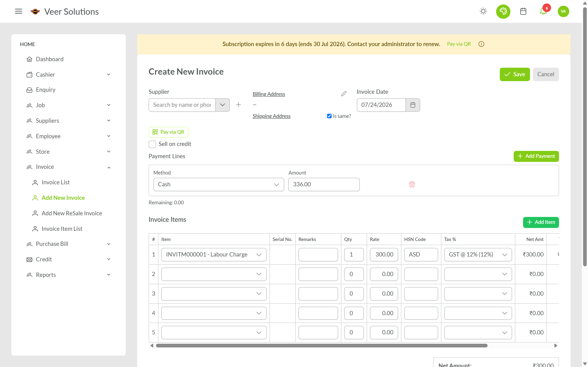Enable the Sell on credit checkbox
The image size is (588, 367).
click(152, 144)
